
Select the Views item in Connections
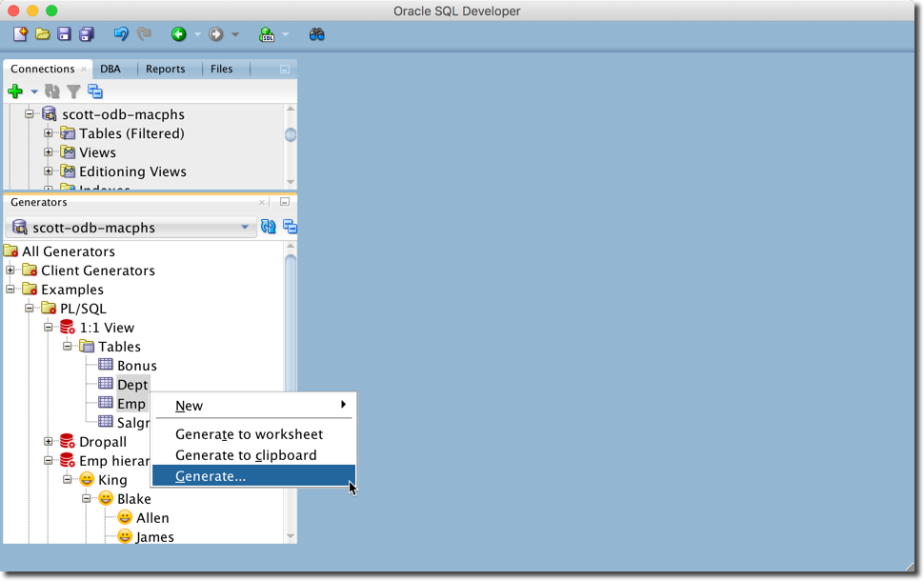97,152
